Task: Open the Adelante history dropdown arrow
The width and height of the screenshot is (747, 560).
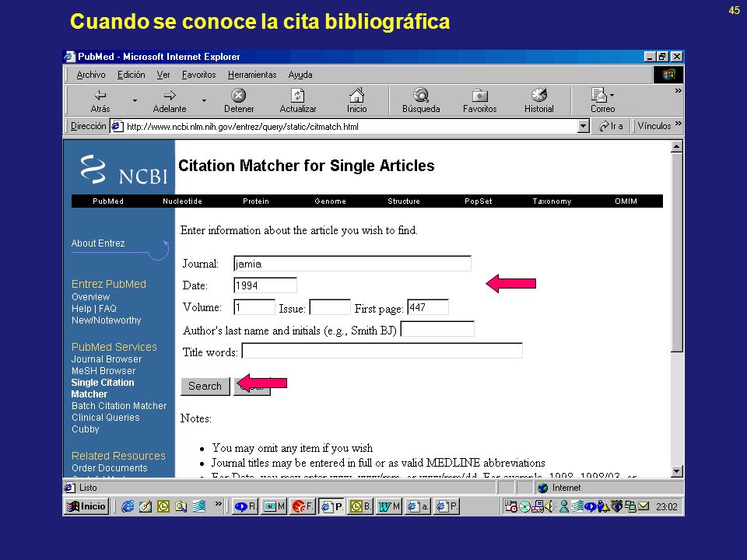Action: click(x=204, y=100)
